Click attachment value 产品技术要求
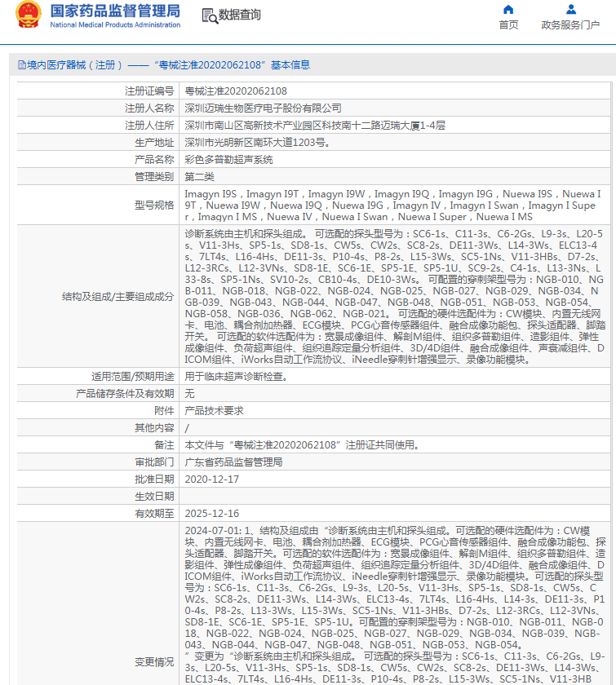The height and width of the screenshot is (685, 616). [x=214, y=411]
